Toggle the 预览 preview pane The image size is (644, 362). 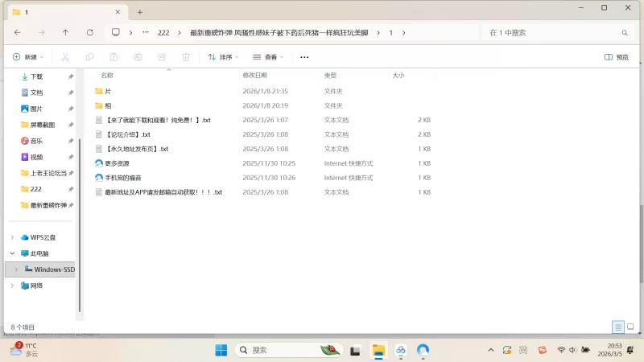tap(617, 57)
